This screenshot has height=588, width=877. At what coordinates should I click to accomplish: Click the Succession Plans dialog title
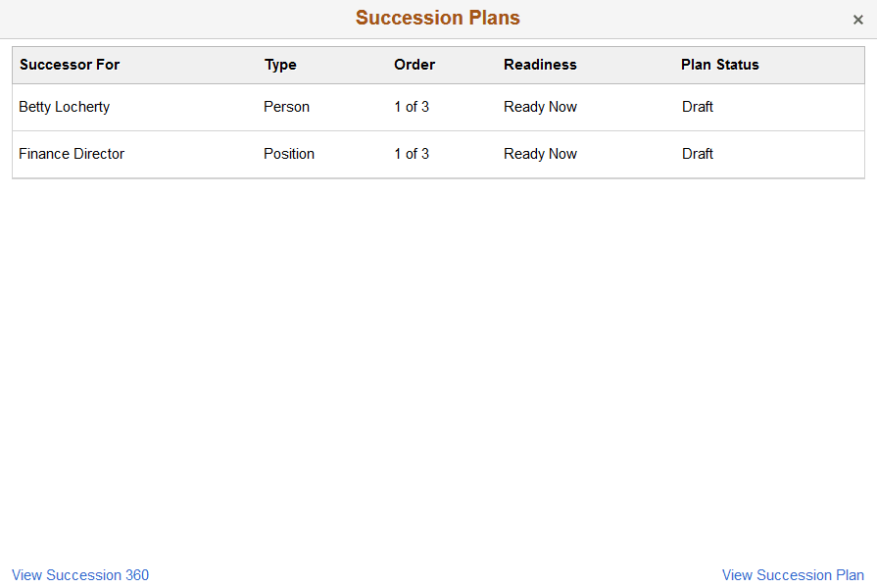437,18
